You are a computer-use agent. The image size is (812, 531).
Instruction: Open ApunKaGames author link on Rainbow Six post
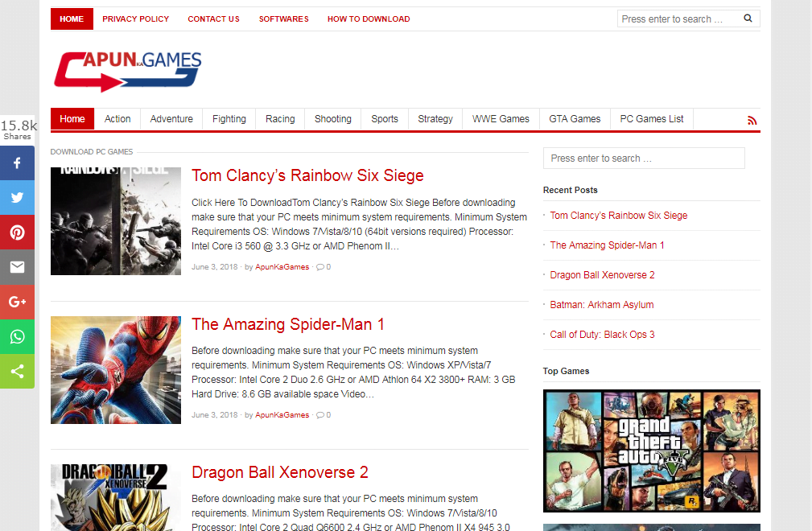282,267
